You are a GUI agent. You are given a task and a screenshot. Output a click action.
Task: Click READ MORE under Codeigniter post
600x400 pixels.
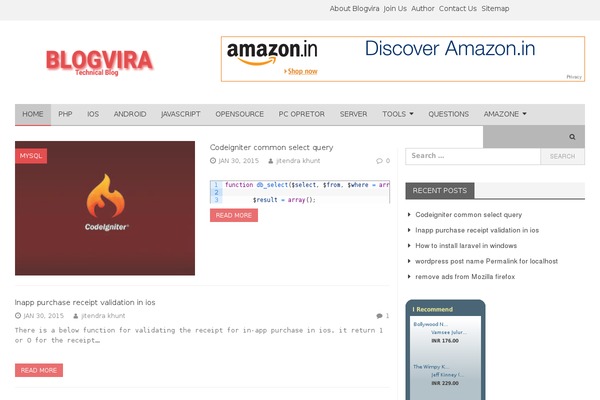pyautogui.click(x=234, y=215)
